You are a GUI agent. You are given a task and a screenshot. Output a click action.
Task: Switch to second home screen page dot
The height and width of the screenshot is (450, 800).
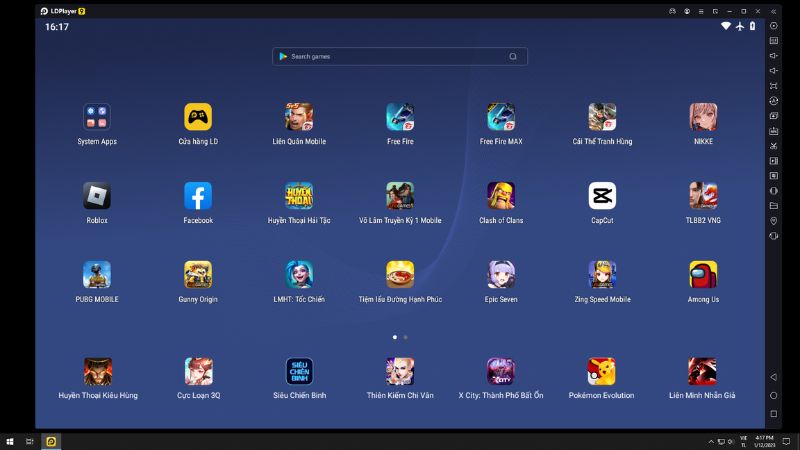click(405, 337)
